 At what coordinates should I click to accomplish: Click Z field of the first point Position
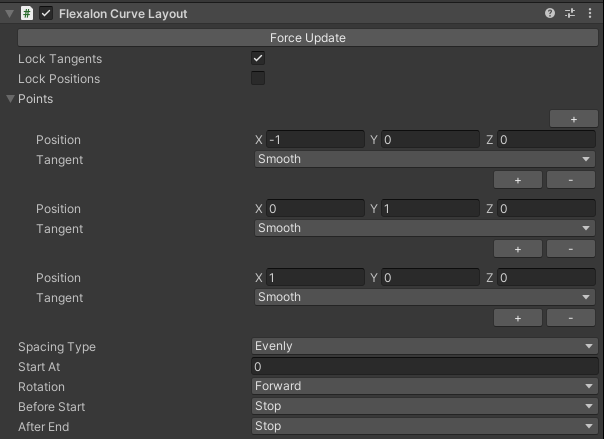click(546, 139)
